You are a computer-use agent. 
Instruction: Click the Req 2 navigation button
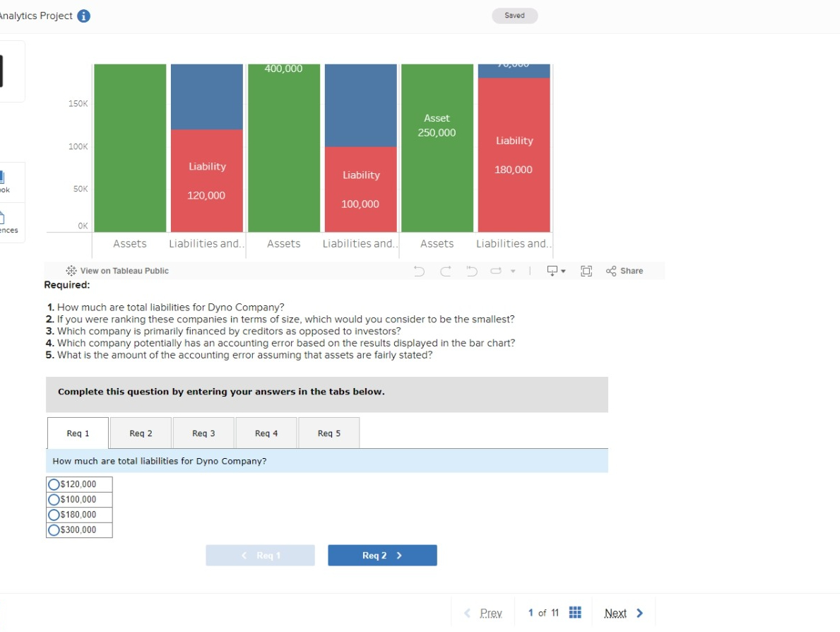pyautogui.click(x=382, y=556)
